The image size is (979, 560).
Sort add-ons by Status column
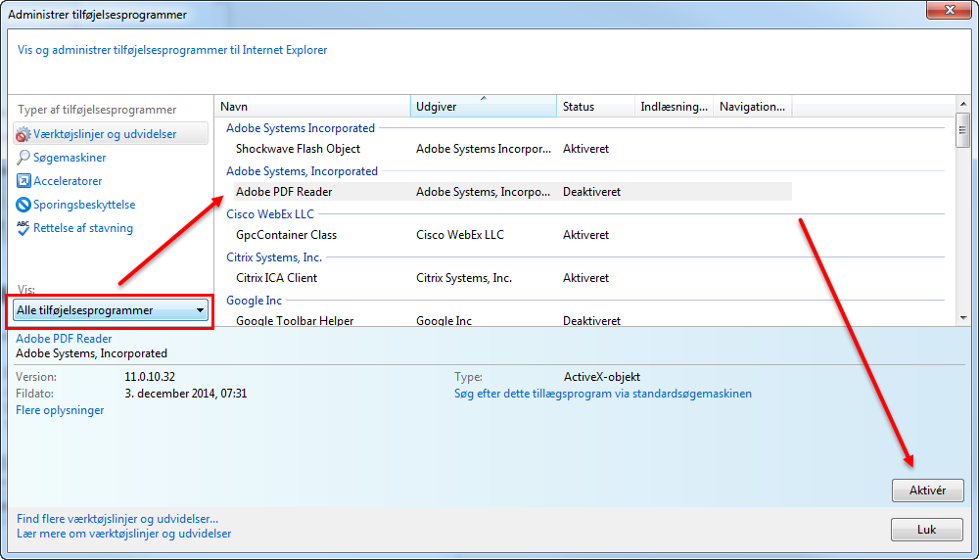pos(595,107)
